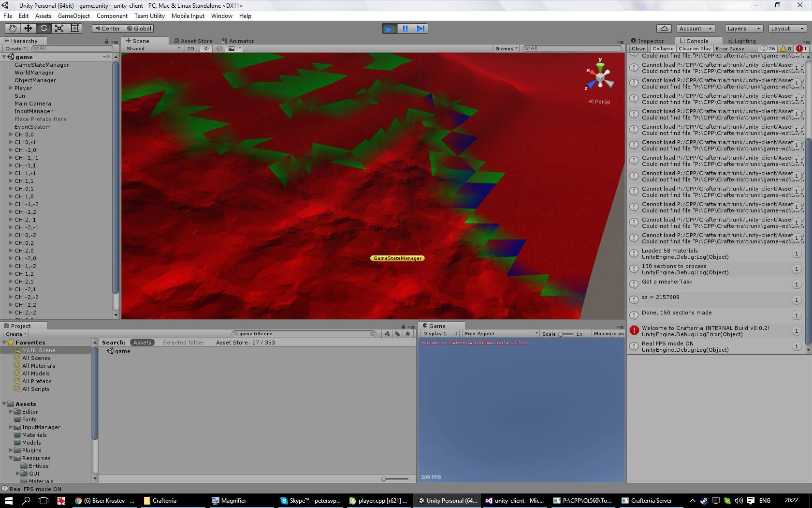Screen dimensions: 812x508
Task: Adjust the Game view Scale slider
Action: (561, 334)
